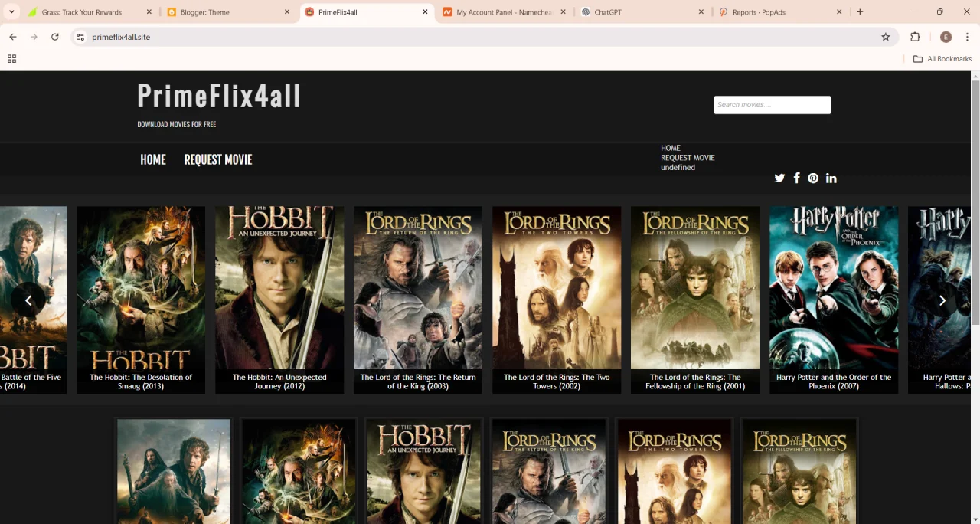Select REQUEST MOVIE in main navigation

218,159
